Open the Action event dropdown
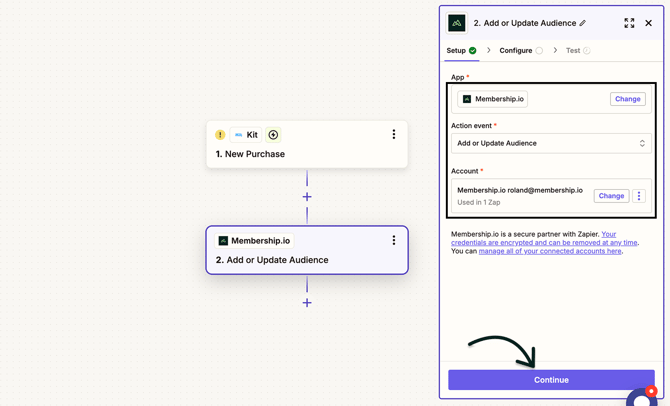The image size is (670, 406). (551, 143)
